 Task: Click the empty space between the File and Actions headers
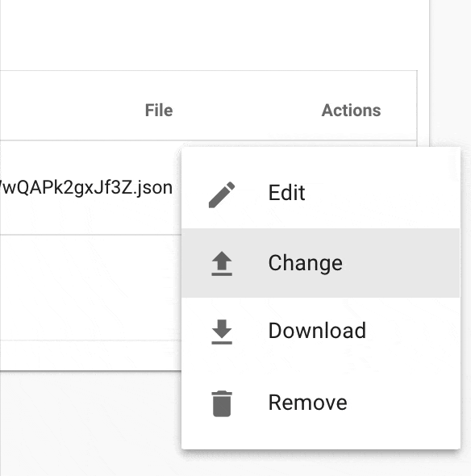248,110
